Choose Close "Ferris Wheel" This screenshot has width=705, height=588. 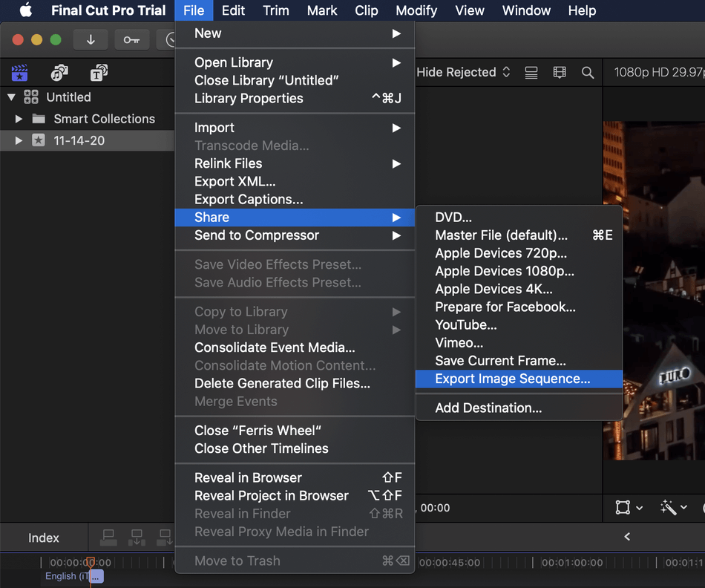click(x=295, y=431)
